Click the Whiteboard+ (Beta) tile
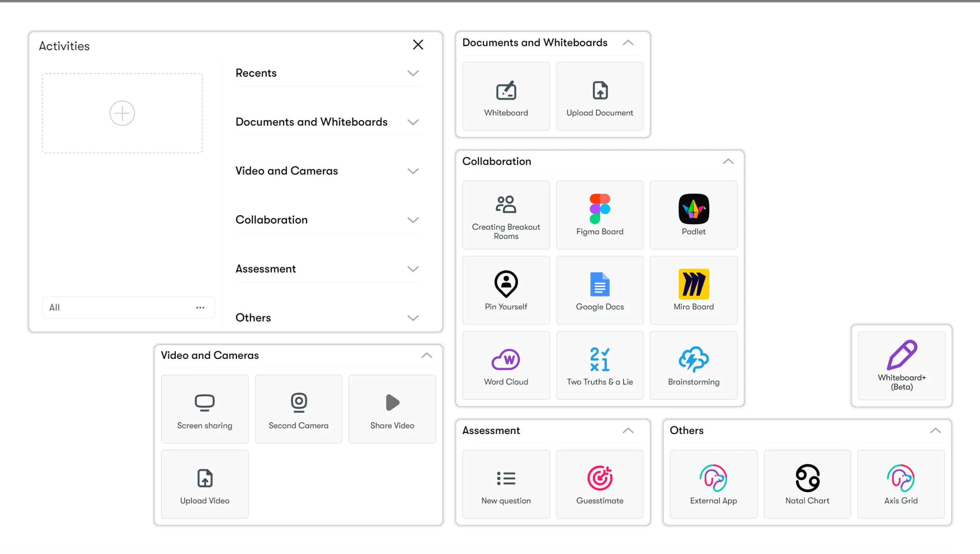Viewport: 980px width, 554px height. pos(901,365)
